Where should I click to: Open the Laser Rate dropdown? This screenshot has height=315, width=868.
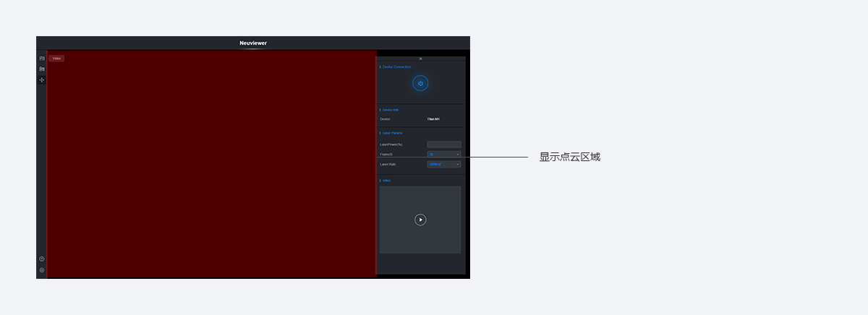[x=443, y=164]
